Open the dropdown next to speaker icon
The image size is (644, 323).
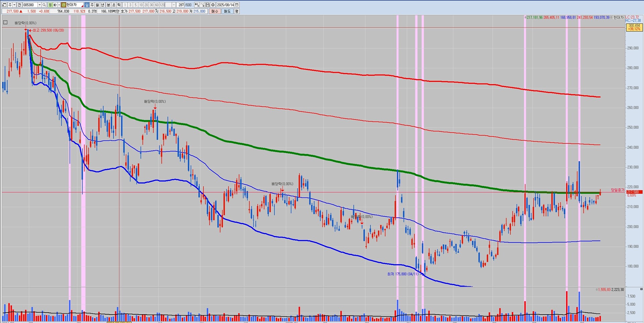point(59,5)
